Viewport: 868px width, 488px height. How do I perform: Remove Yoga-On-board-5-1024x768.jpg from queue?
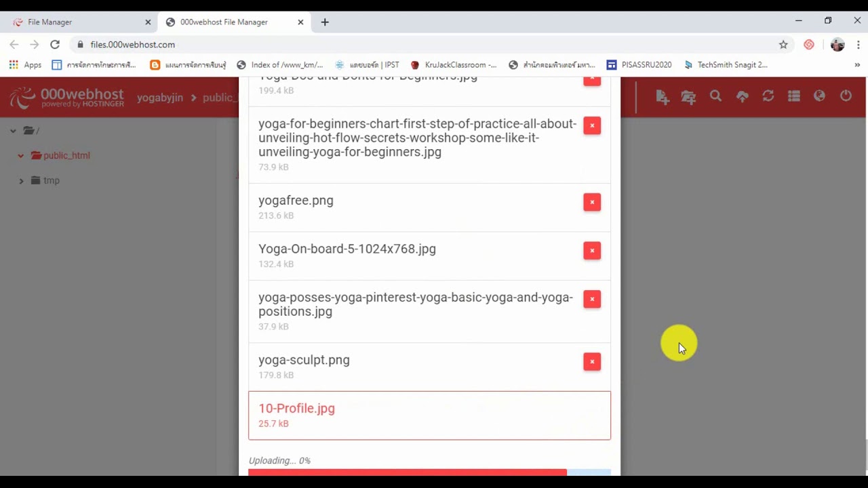tap(592, 250)
